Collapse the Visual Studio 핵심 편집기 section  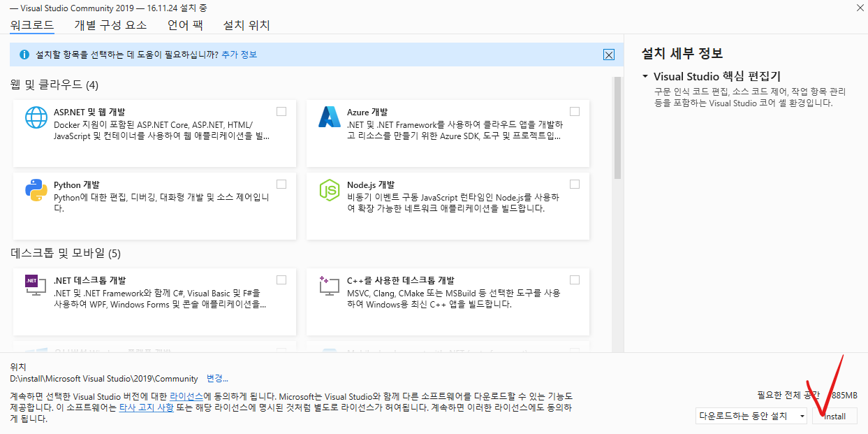coord(647,76)
